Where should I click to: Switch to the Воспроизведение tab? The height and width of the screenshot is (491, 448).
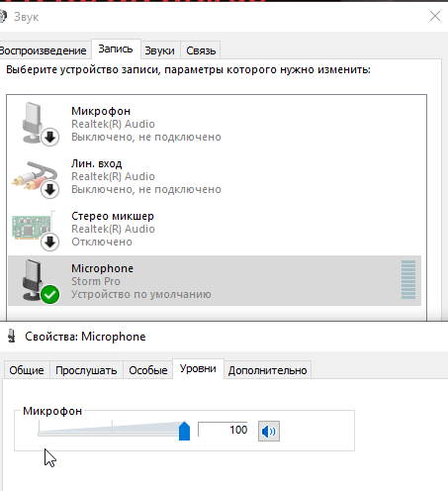43,50
